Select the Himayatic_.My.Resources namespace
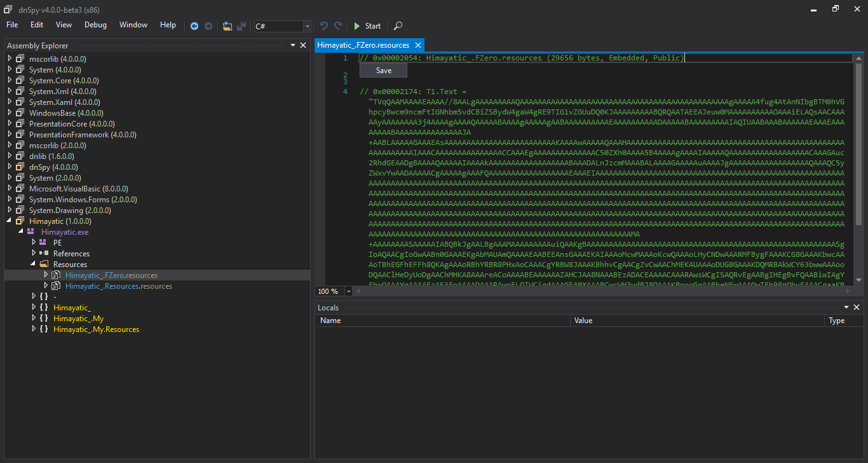868x463 pixels. (96, 329)
